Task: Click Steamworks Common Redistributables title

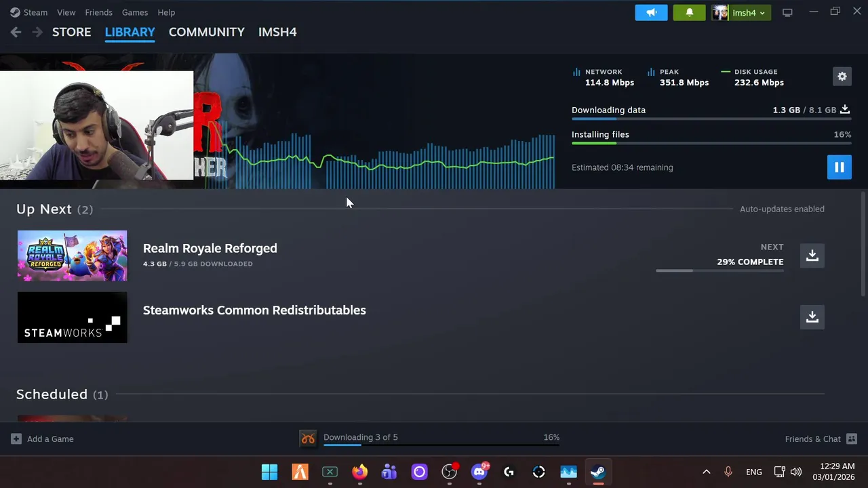Action: tap(254, 310)
